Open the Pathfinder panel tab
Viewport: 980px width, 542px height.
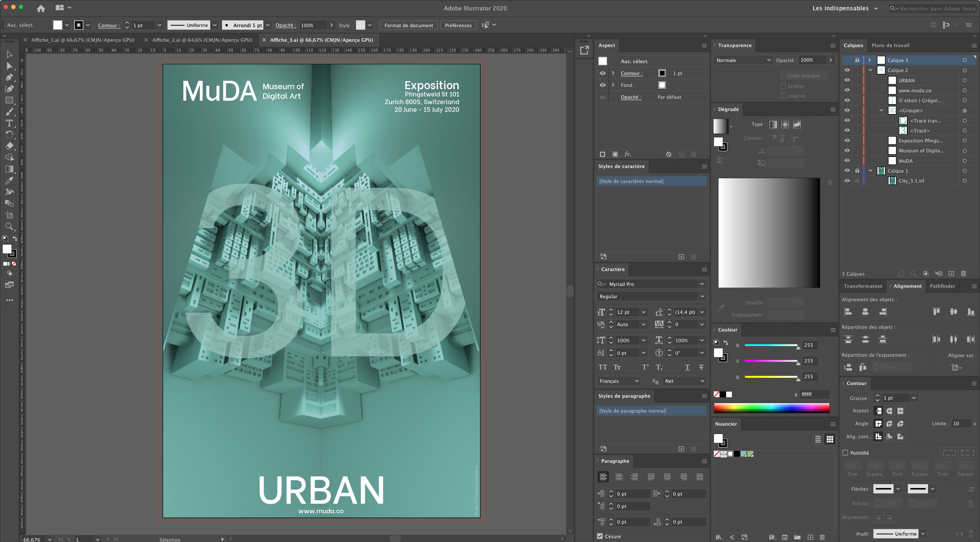point(942,286)
